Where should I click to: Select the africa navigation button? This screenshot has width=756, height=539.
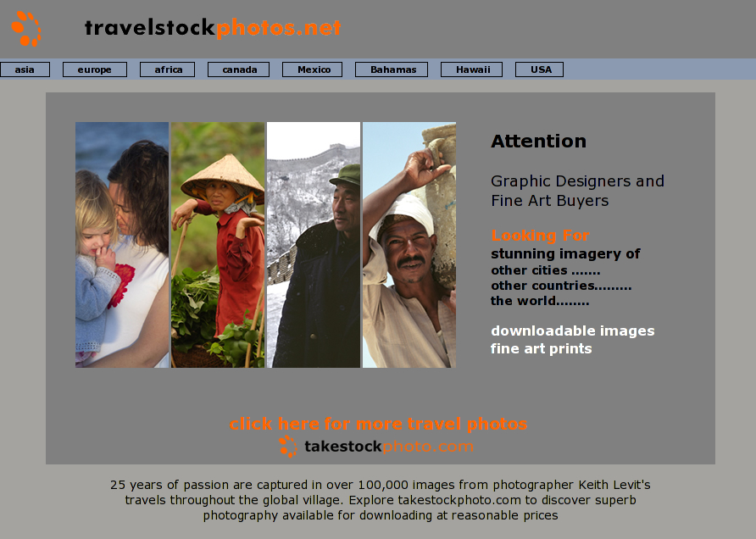click(167, 69)
